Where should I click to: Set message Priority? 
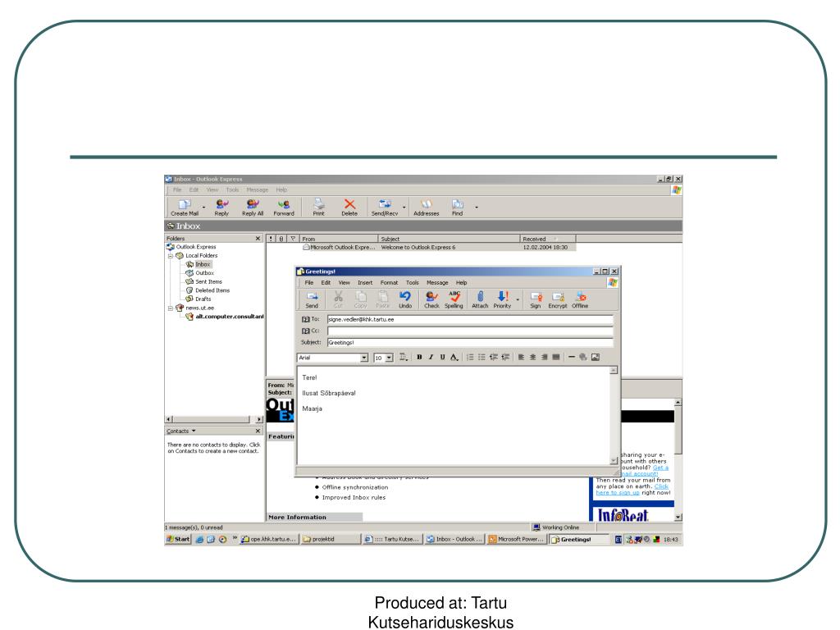tap(502, 299)
